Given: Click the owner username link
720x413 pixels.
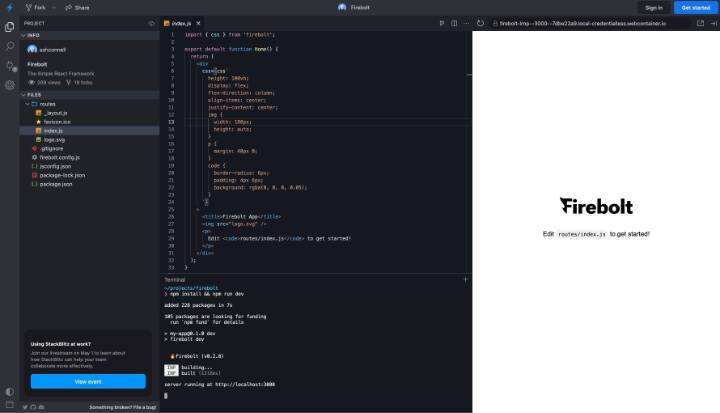Looking at the screenshot, I should [x=52, y=50].
